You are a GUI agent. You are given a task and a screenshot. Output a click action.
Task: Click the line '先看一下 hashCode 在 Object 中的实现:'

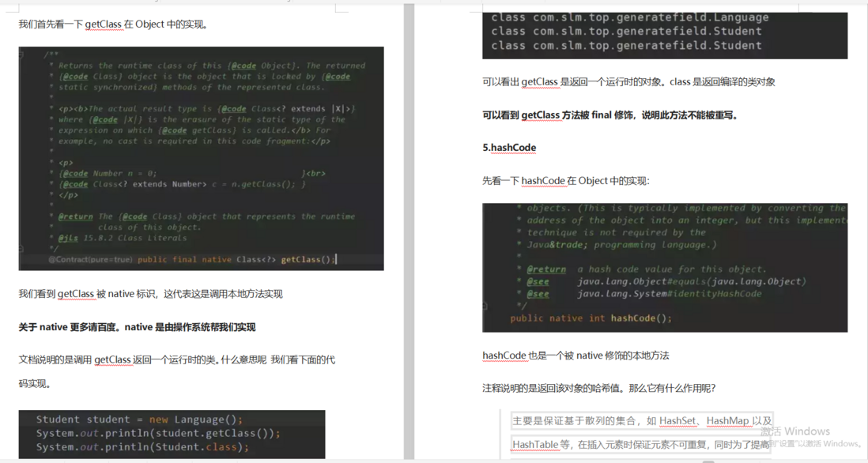click(566, 180)
